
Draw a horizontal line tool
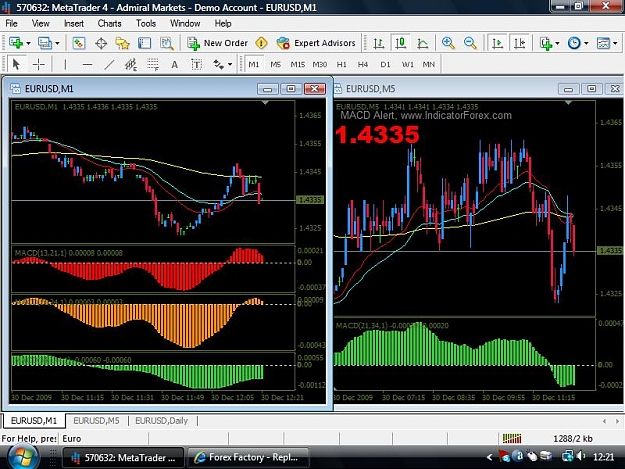[x=87, y=64]
